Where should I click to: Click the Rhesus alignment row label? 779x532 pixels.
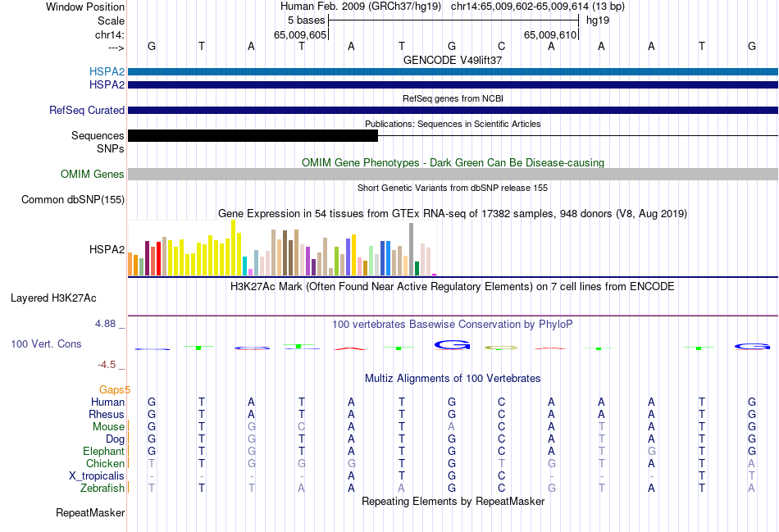107,414
